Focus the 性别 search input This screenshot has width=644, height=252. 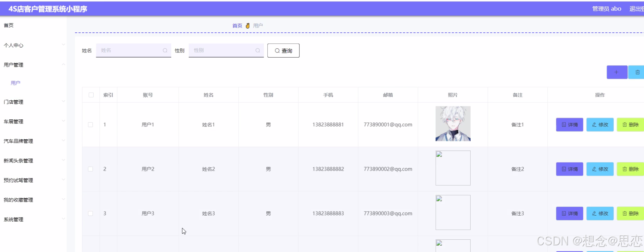point(226,51)
